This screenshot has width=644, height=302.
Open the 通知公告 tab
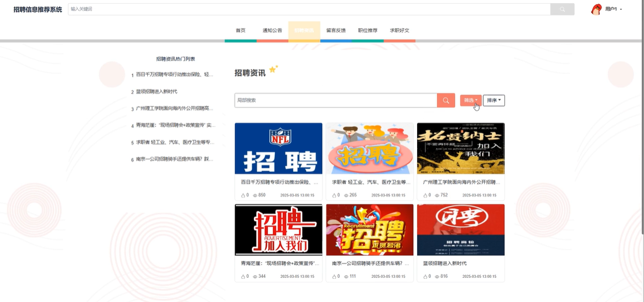[x=272, y=30]
